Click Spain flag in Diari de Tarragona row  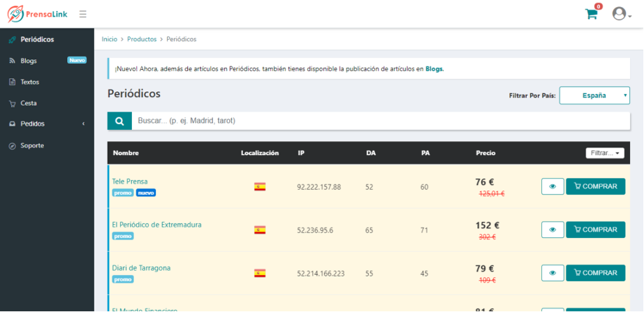click(260, 273)
